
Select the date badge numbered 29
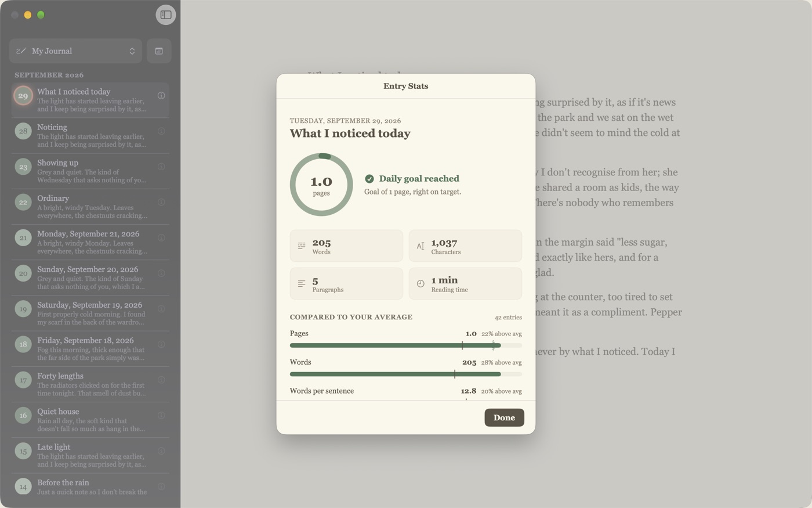click(23, 96)
